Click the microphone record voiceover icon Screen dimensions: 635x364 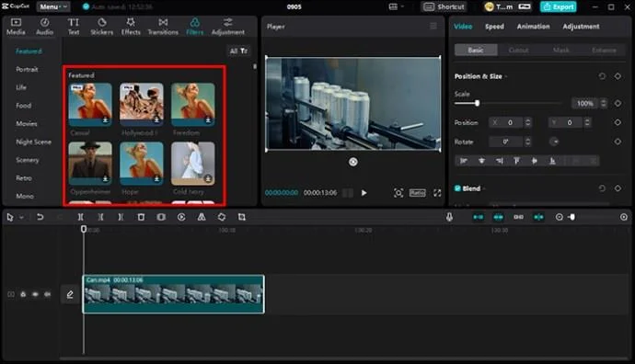(x=449, y=217)
